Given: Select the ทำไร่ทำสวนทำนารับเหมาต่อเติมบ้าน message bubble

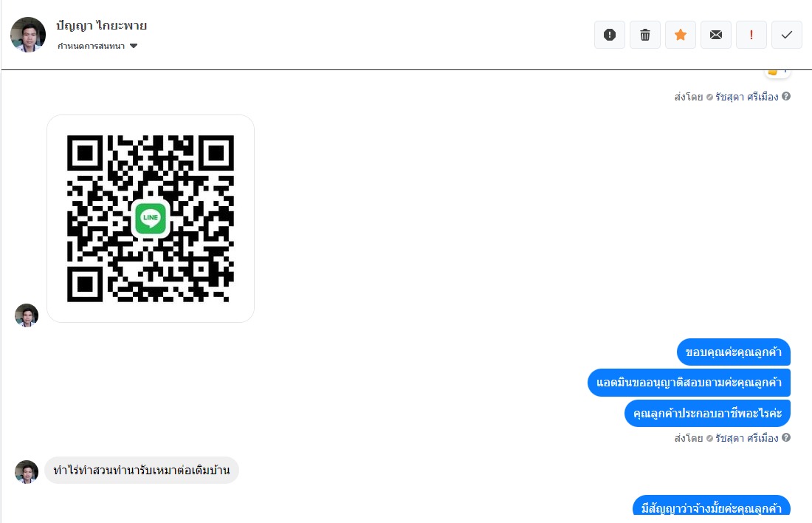Looking at the screenshot, I should coord(142,470).
